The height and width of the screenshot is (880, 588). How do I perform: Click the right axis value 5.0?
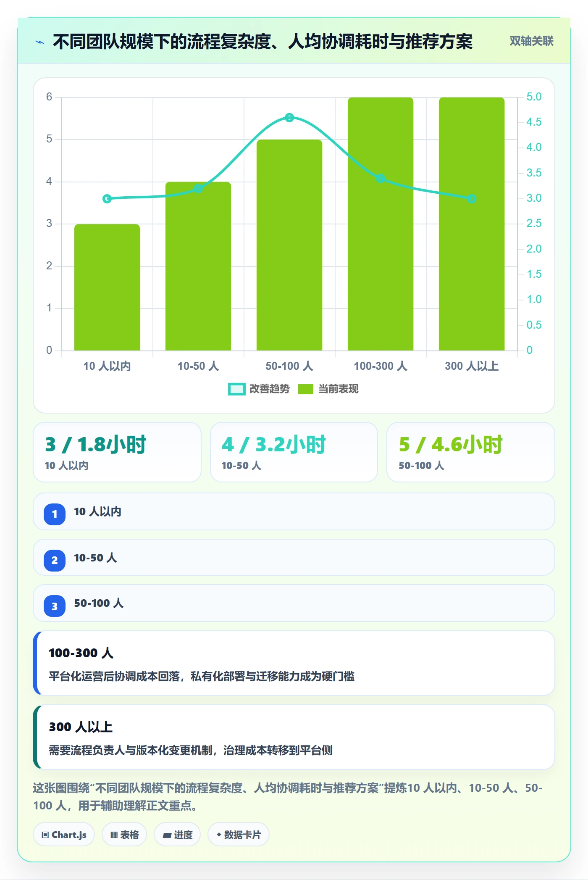(x=534, y=97)
